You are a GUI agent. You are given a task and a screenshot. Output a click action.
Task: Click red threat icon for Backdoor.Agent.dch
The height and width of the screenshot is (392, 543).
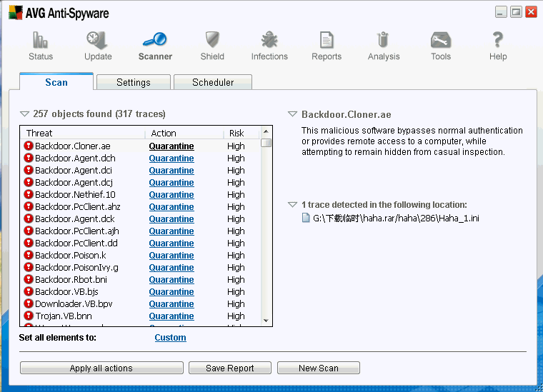(29, 158)
